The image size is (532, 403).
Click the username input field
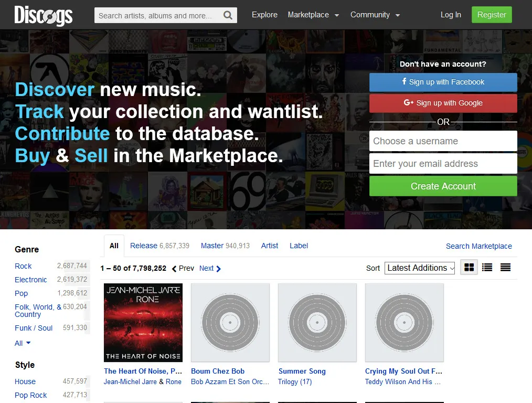point(443,141)
